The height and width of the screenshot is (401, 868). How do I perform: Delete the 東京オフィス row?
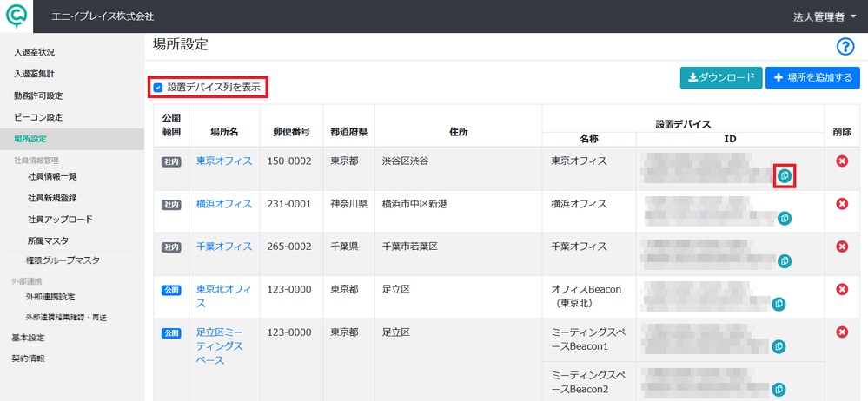(x=842, y=161)
